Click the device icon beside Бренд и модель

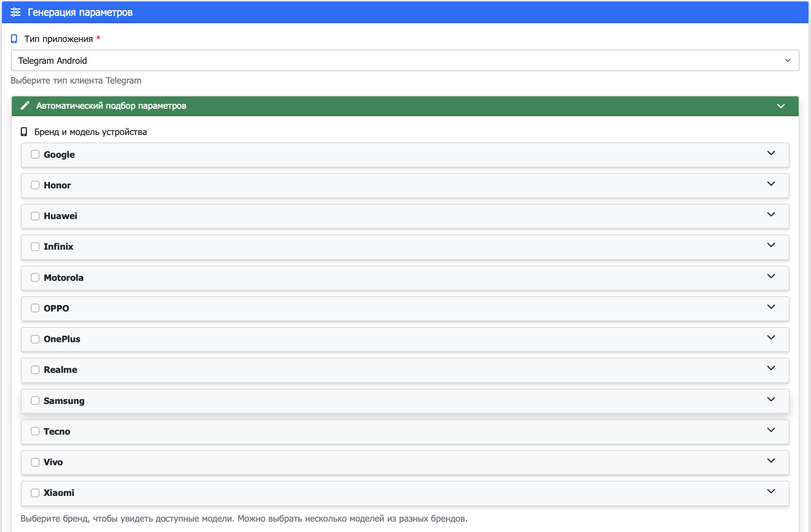(24, 132)
